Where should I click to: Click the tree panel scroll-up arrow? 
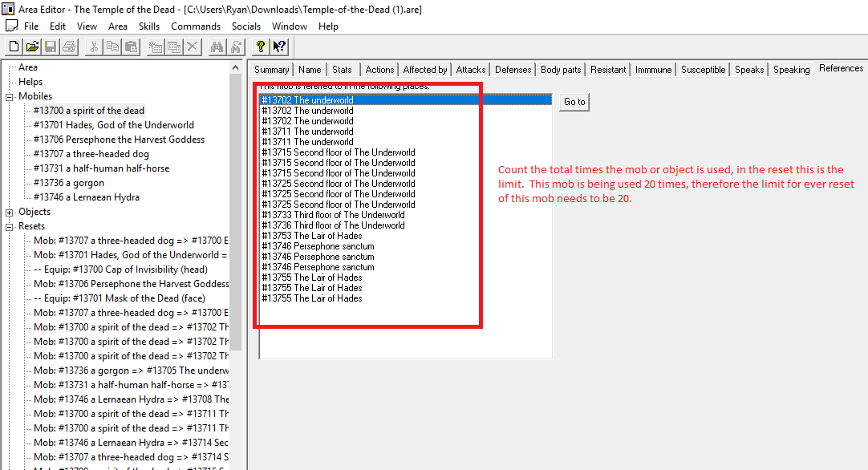236,67
